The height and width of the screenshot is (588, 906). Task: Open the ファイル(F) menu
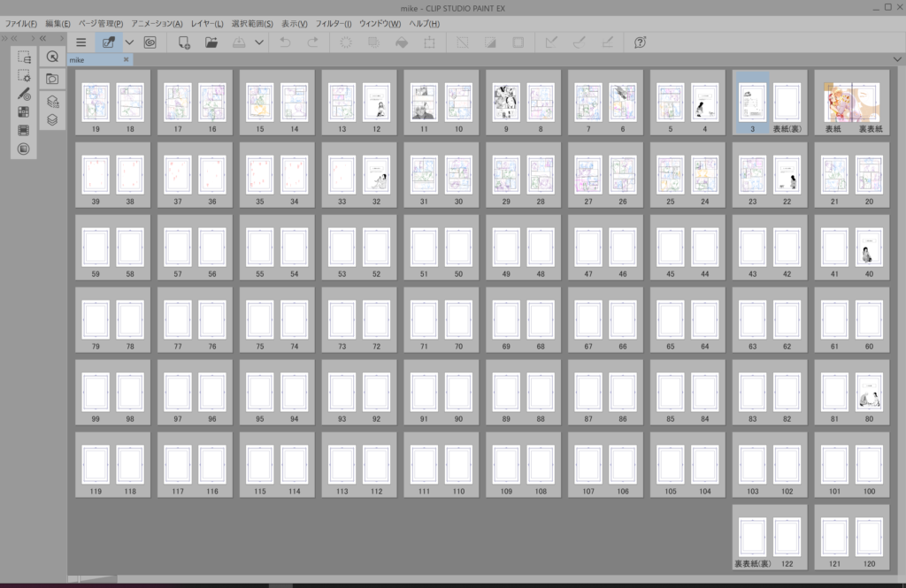tap(21, 23)
